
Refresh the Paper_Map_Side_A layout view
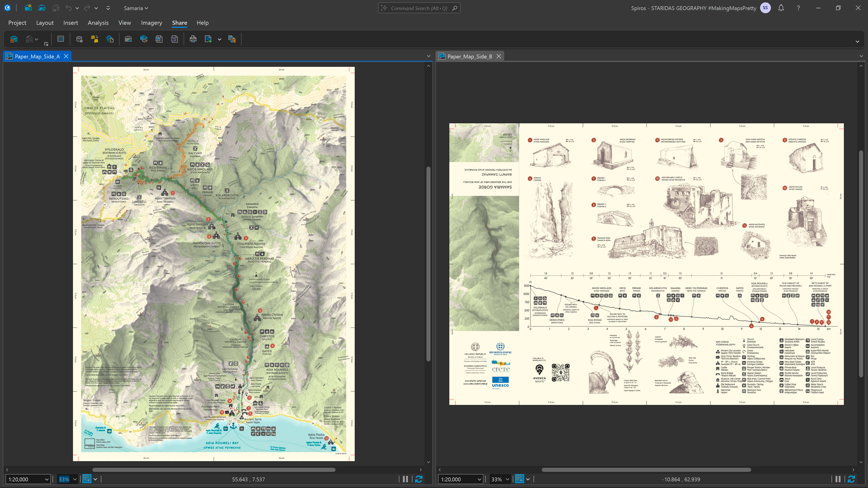pos(419,479)
